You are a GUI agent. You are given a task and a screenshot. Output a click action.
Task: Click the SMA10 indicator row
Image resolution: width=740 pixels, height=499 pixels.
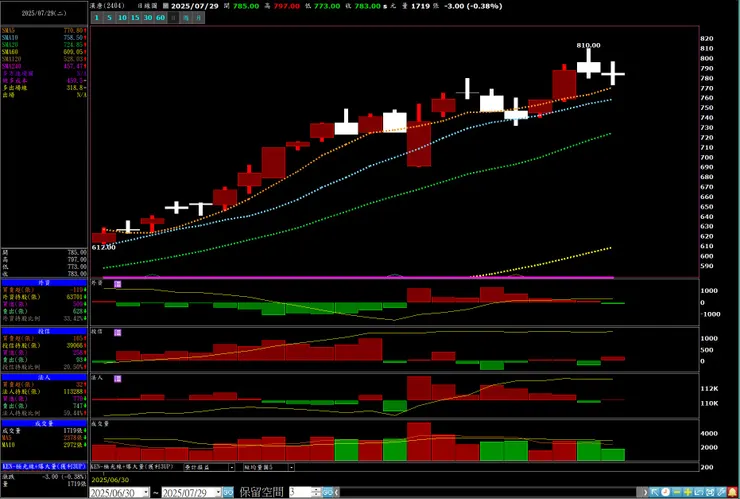click(44, 37)
